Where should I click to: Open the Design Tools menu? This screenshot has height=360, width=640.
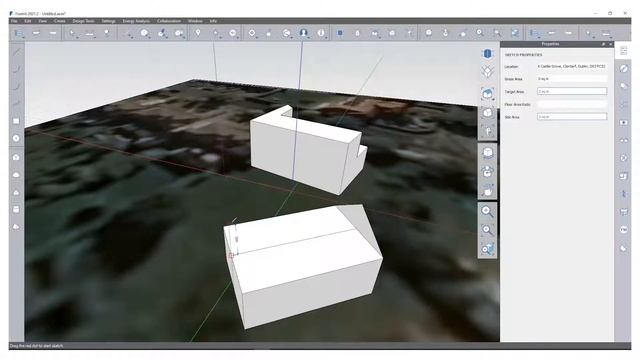pos(83,21)
